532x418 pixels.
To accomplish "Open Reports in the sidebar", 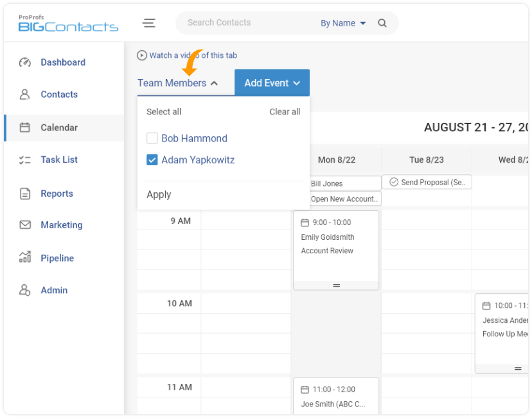I will (x=57, y=194).
